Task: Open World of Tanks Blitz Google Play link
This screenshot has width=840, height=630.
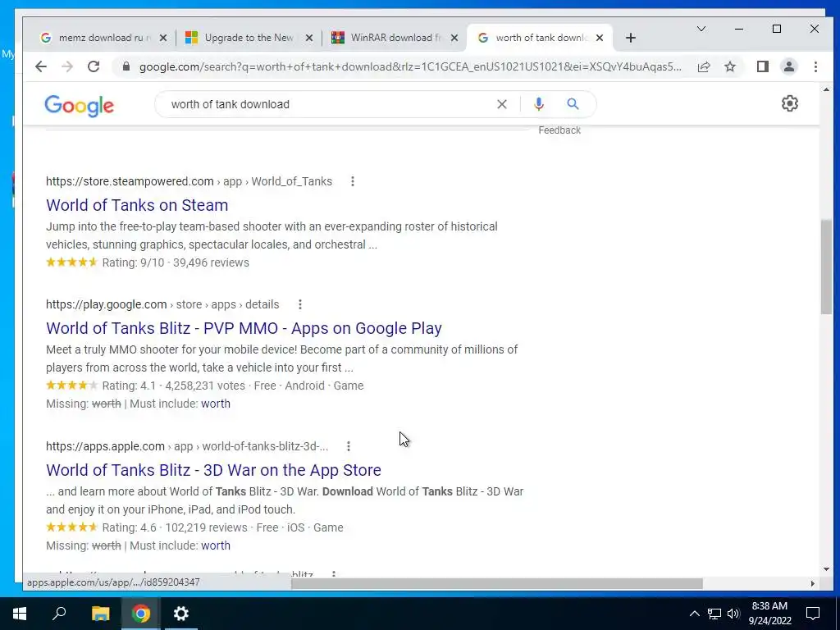Action: coord(244,328)
